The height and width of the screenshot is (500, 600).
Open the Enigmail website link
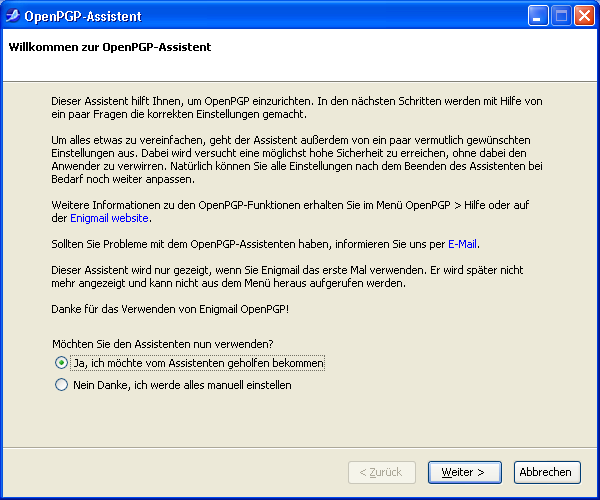(x=109, y=218)
